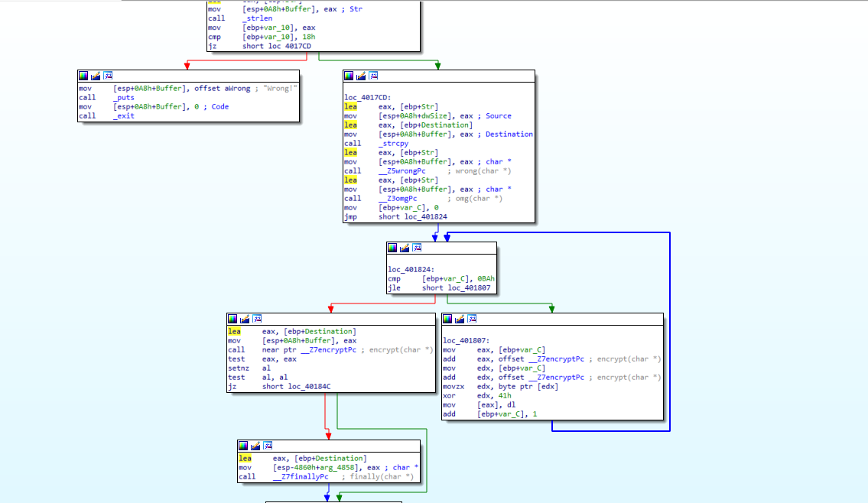Image resolution: width=868 pixels, height=503 pixels.
Task: Click the edit pencil icon on finallyPc block
Action: [x=255, y=446]
